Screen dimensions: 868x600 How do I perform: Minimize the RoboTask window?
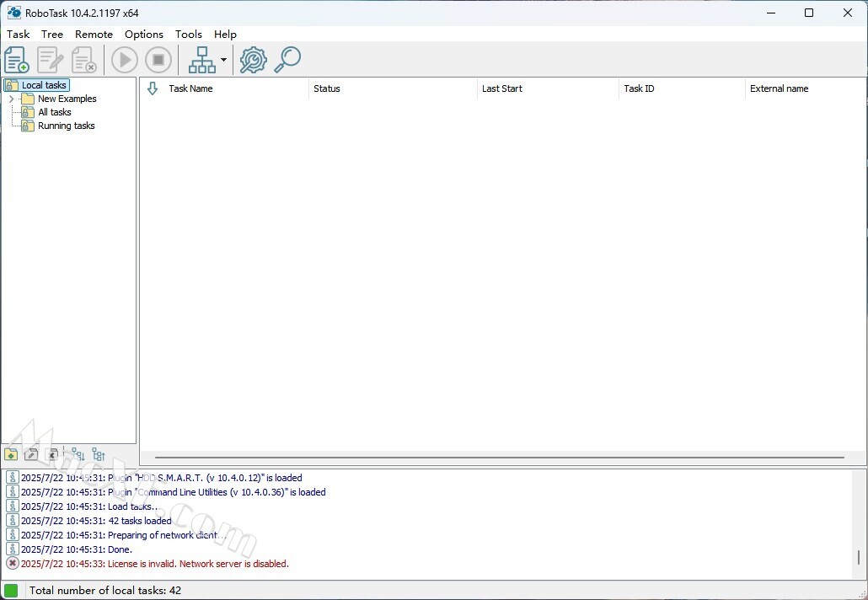click(770, 13)
